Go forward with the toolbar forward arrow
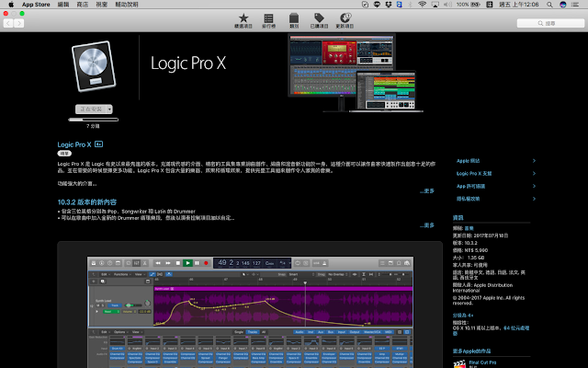This screenshot has height=368, width=588. pos(18,23)
